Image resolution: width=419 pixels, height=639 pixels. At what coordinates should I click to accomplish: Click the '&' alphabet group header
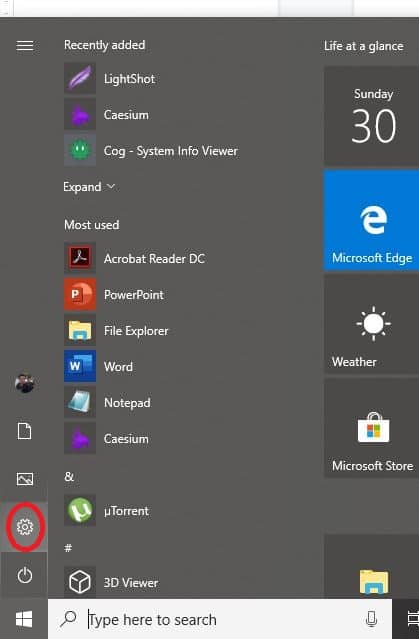tap(69, 476)
